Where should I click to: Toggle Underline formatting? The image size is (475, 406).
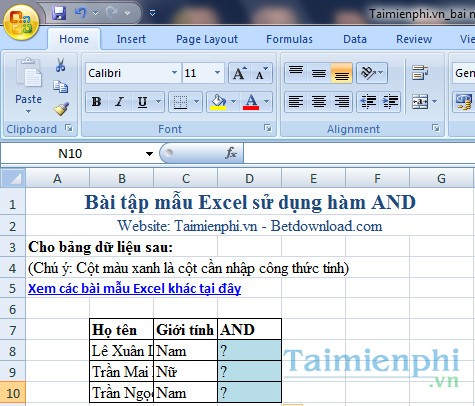pos(142,102)
